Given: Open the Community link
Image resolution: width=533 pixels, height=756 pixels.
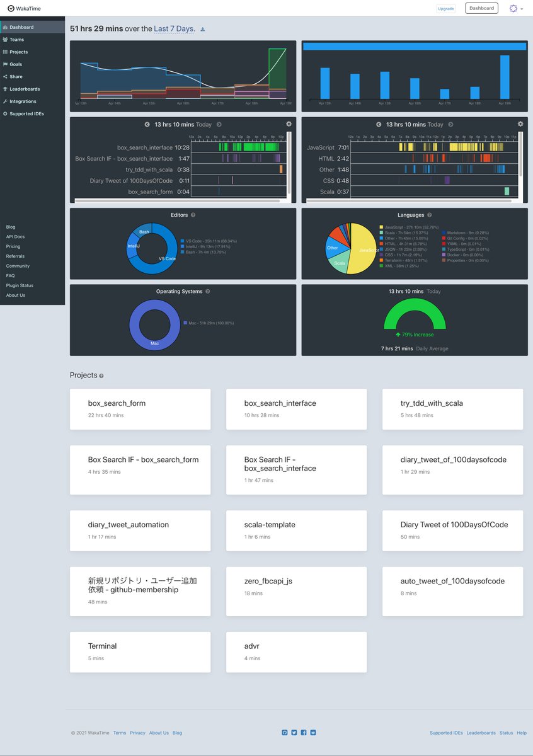Looking at the screenshot, I should pyautogui.click(x=18, y=266).
